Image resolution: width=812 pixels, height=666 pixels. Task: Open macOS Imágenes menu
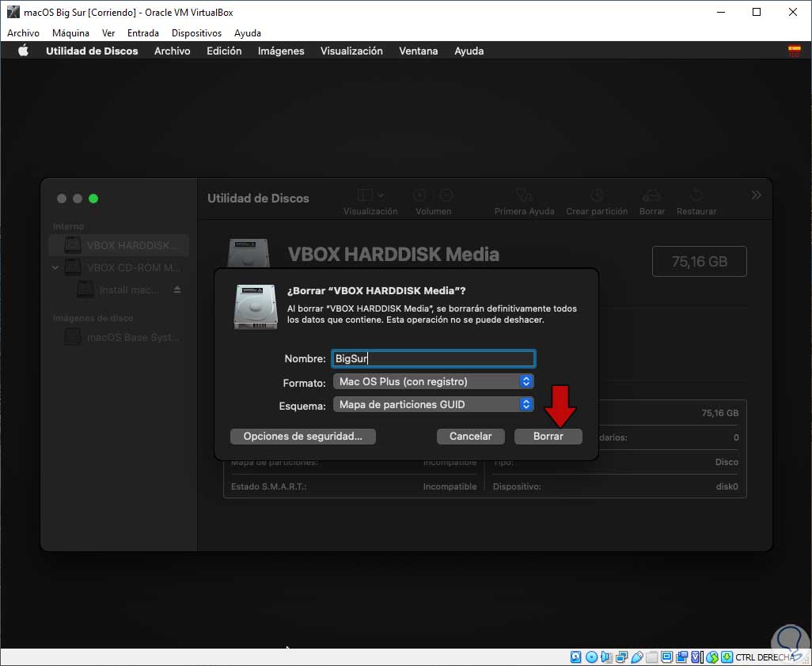click(281, 51)
